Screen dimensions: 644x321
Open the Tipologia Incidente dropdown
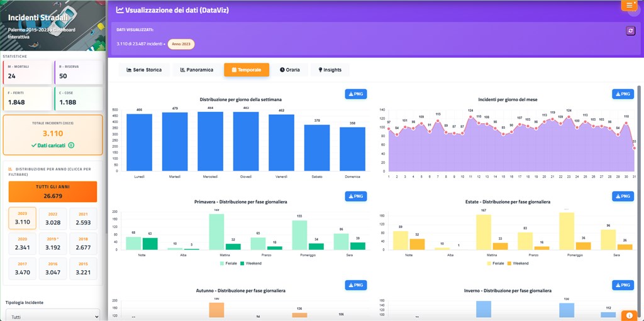[52, 317]
